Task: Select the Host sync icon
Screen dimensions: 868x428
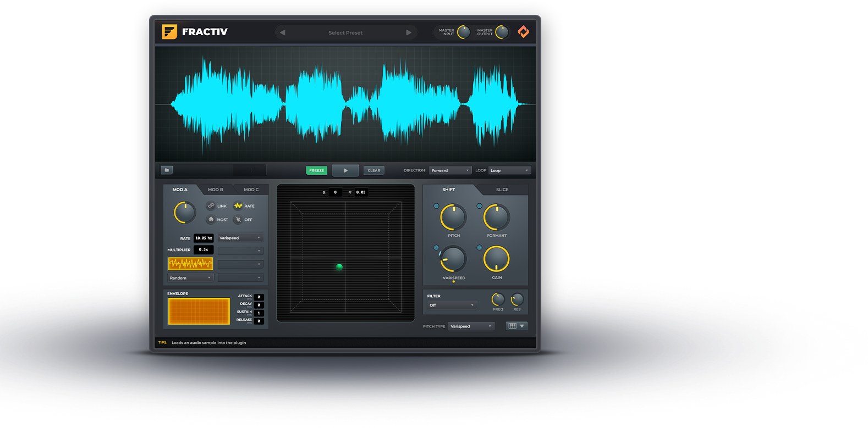Action: coord(211,219)
